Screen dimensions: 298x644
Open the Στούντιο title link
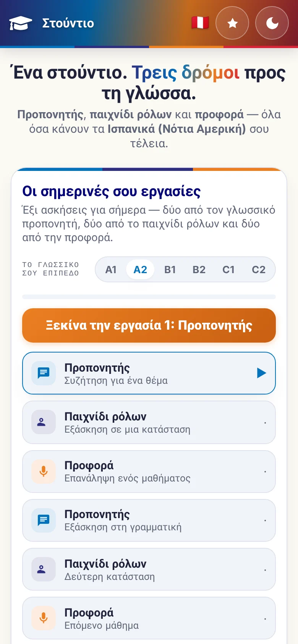click(68, 23)
